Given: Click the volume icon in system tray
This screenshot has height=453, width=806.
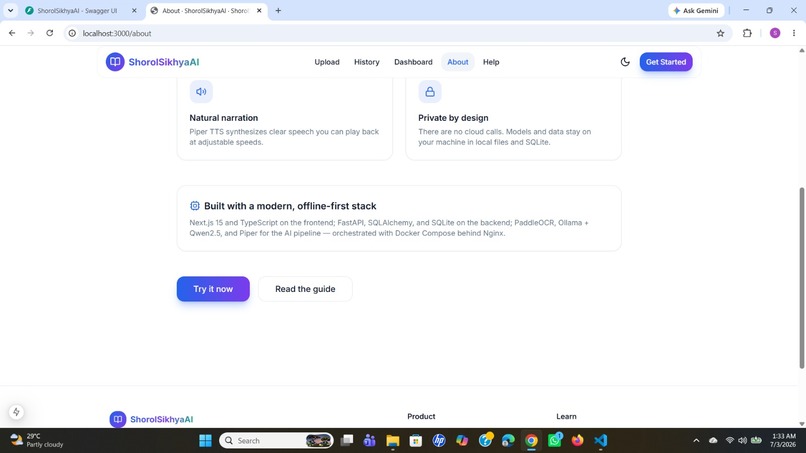Looking at the screenshot, I should point(742,441).
